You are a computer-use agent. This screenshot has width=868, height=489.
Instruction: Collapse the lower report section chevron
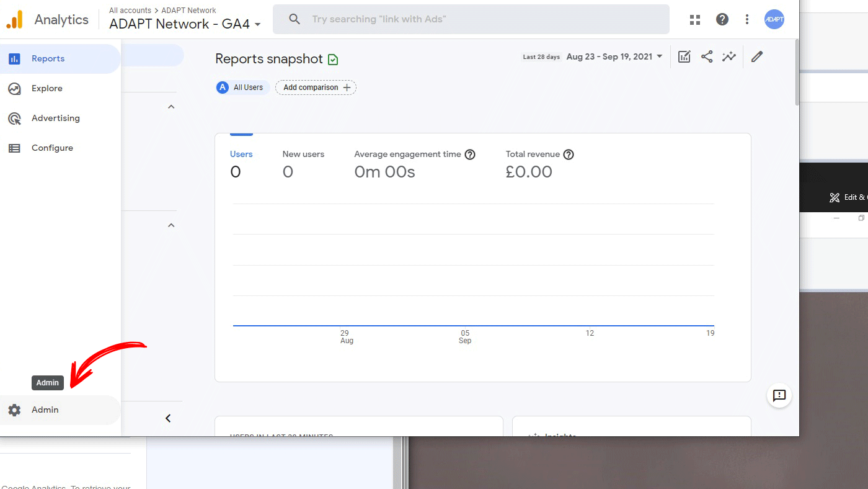(x=171, y=225)
